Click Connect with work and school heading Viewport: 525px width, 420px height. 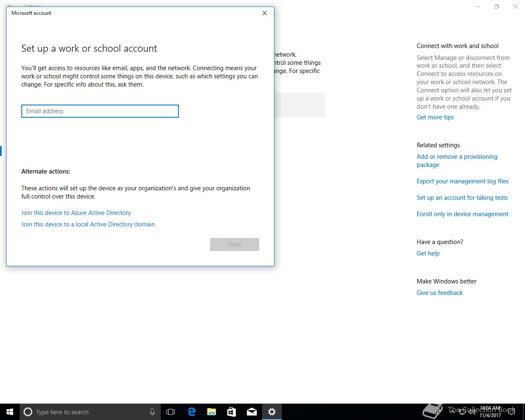click(x=458, y=46)
